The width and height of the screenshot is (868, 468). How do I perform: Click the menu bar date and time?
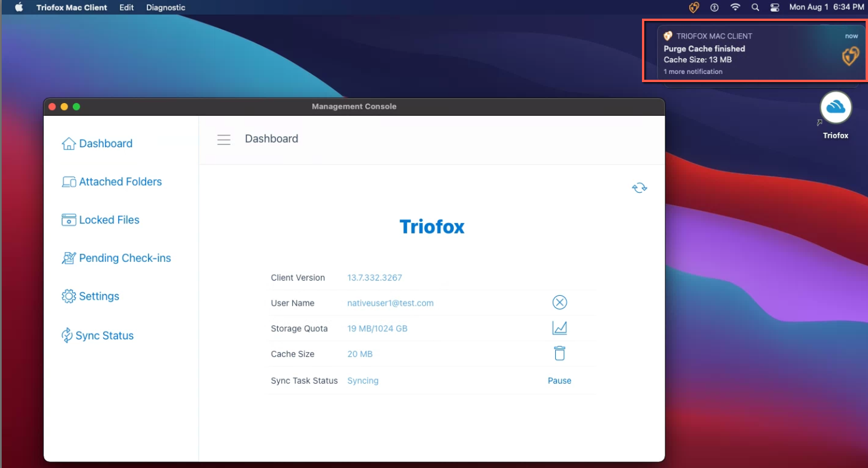[x=827, y=8]
